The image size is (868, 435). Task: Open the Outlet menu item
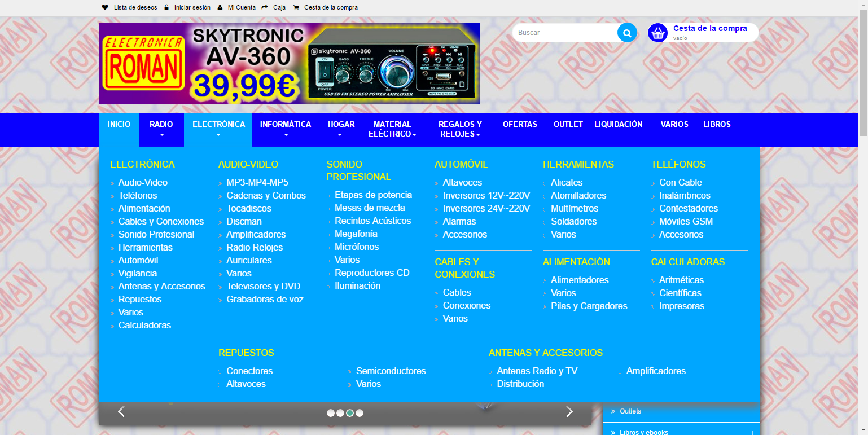point(568,124)
